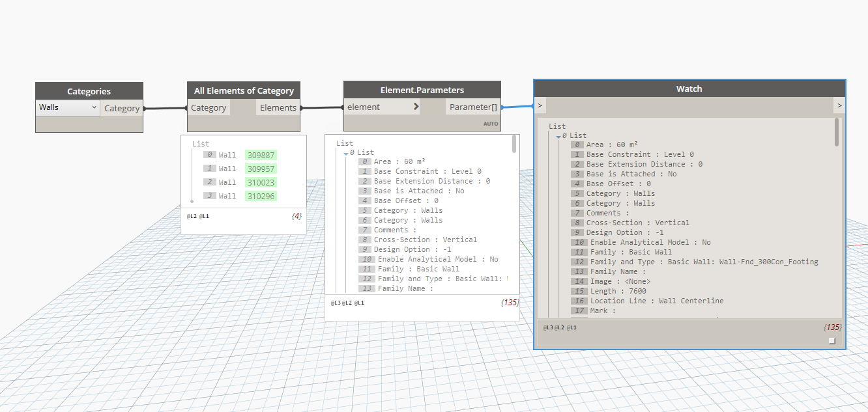Select the Watch node title bar
868x412 pixels.
click(689, 89)
